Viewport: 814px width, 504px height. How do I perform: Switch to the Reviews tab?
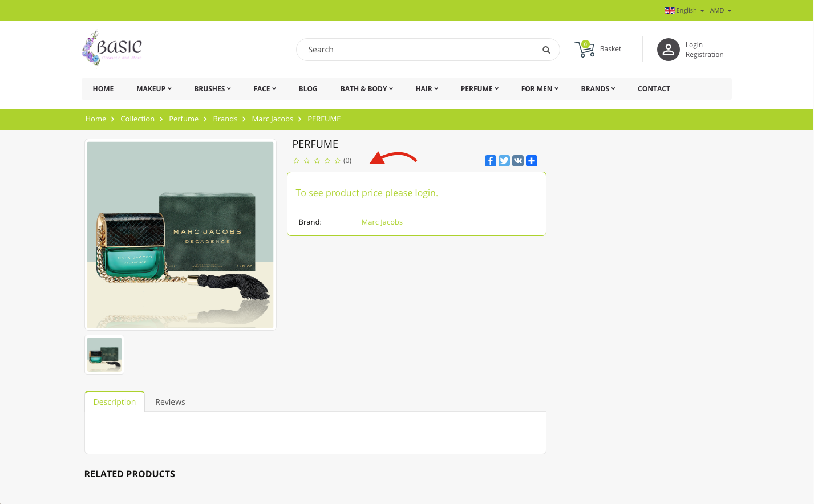(170, 402)
